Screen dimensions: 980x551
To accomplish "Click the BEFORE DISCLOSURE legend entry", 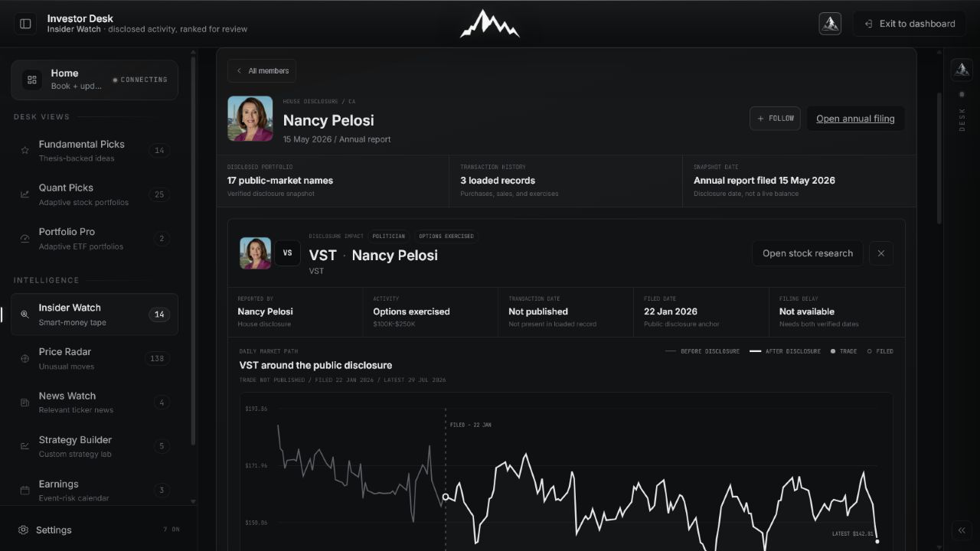I will 702,351.
